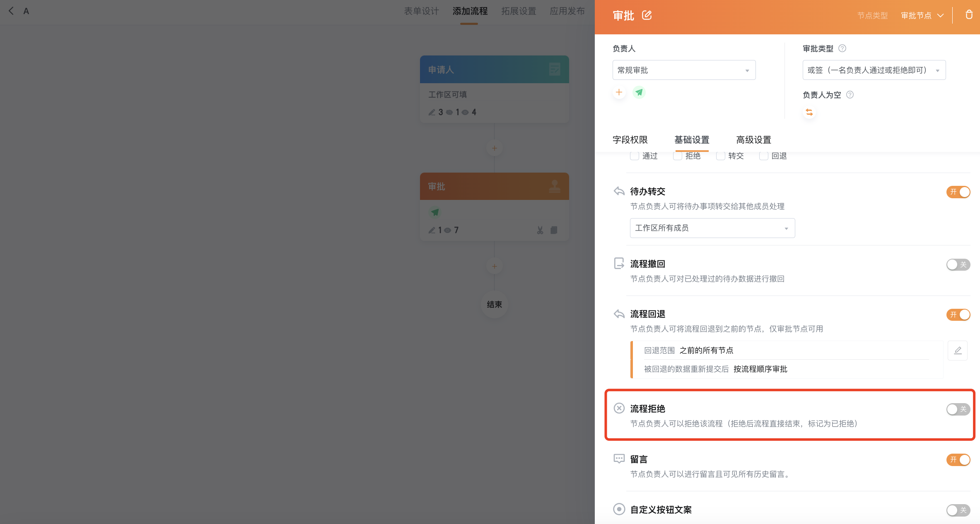Image resolution: width=980 pixels, height=524 pixels.
Task: Add node between 审批 and 结束
Action: (494, 266)
